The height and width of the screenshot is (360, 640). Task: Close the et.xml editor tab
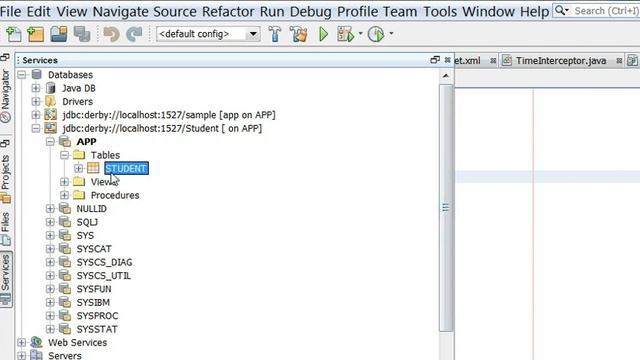coord(493,61)
